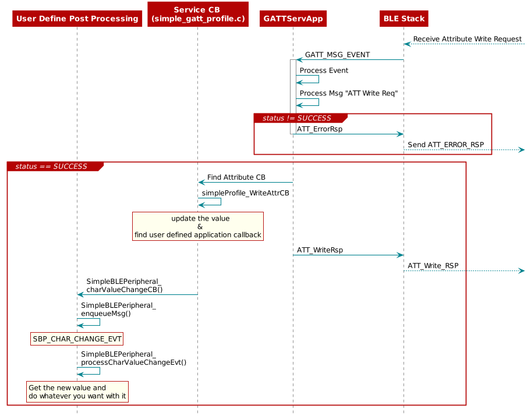Select the User Define Post Processing participant box
531x420 pixels.
(77, 19)
